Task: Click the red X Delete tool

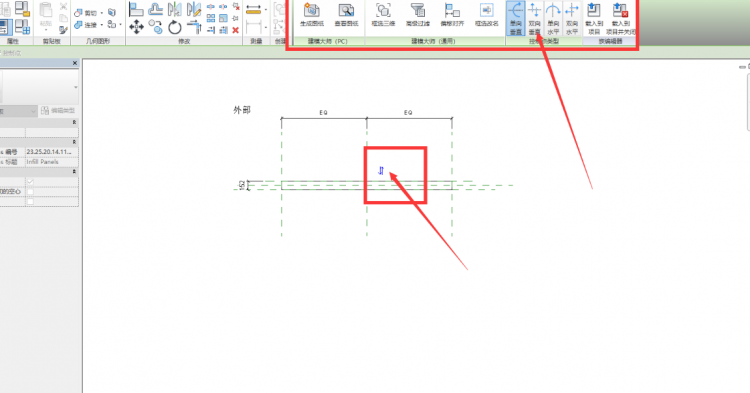Action: pos(235,30)
